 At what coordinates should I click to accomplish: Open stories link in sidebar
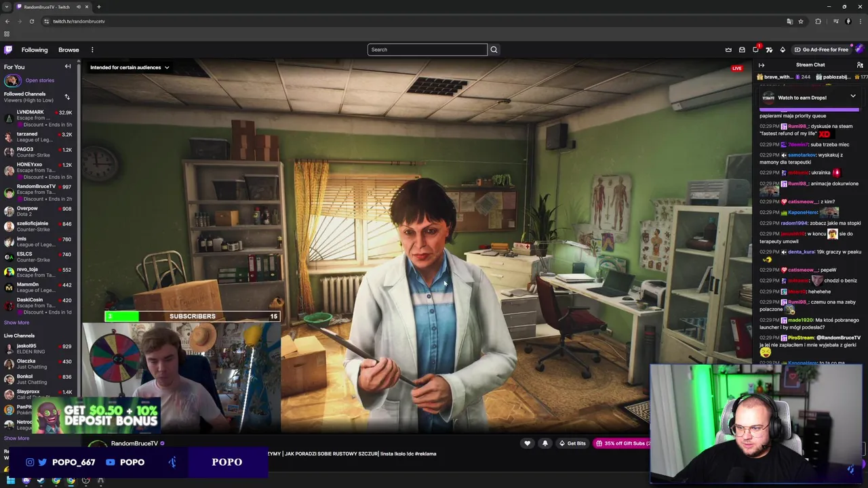tap(39, 80)
